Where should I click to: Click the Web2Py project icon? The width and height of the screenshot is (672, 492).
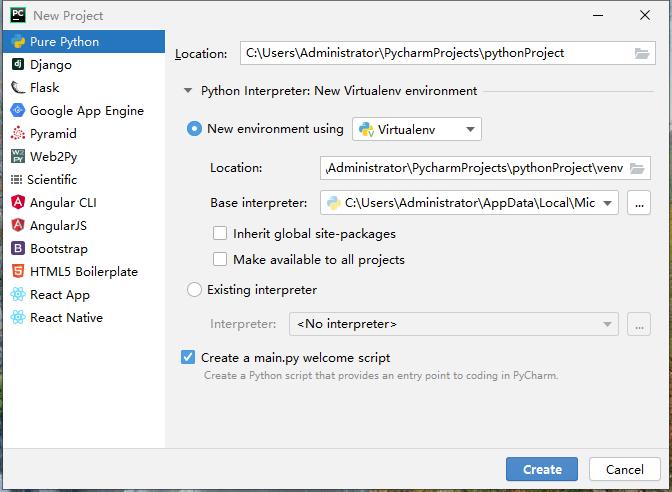(18, 156)
